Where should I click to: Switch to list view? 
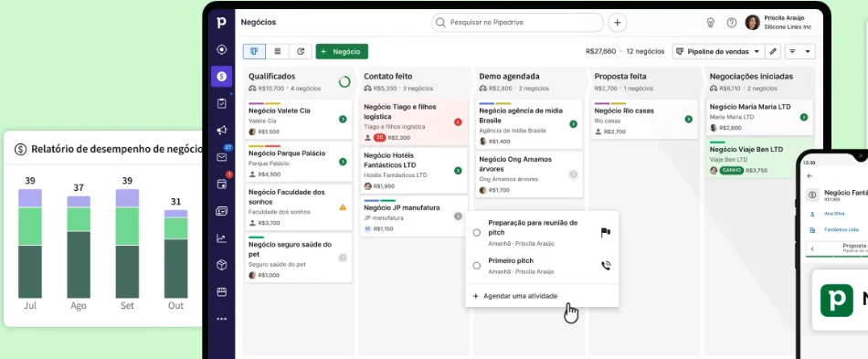tap(278, 51)
